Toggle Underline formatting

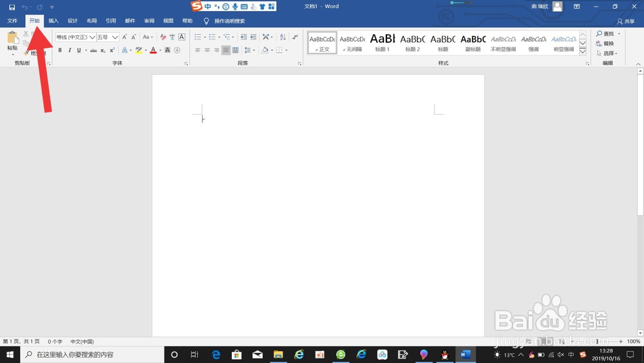tap(79, 50)
